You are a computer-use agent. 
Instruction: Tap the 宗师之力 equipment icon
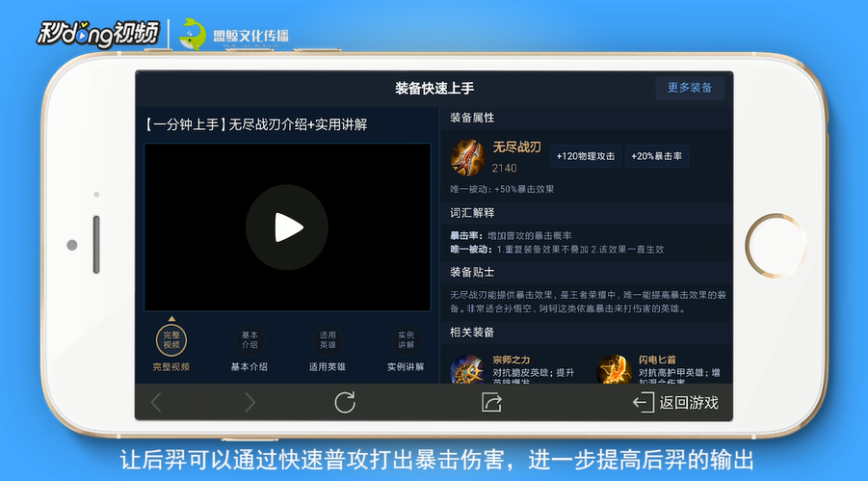(x=467, y=369)
